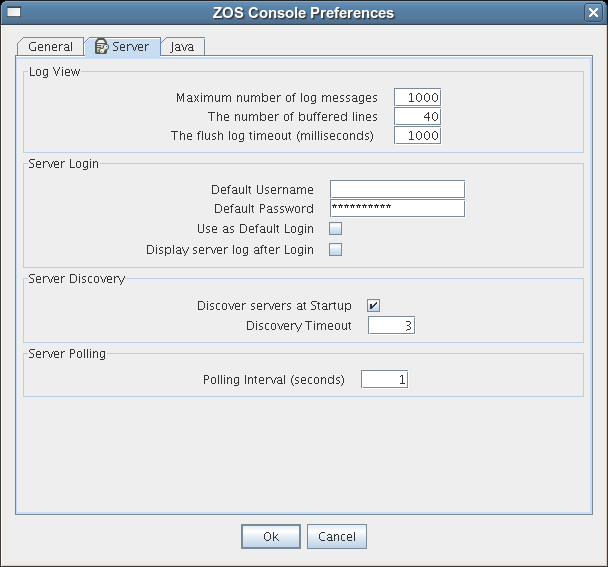Select the number of buffered lines field
This screenshot has height=567, width=608.
click(417, 117)
